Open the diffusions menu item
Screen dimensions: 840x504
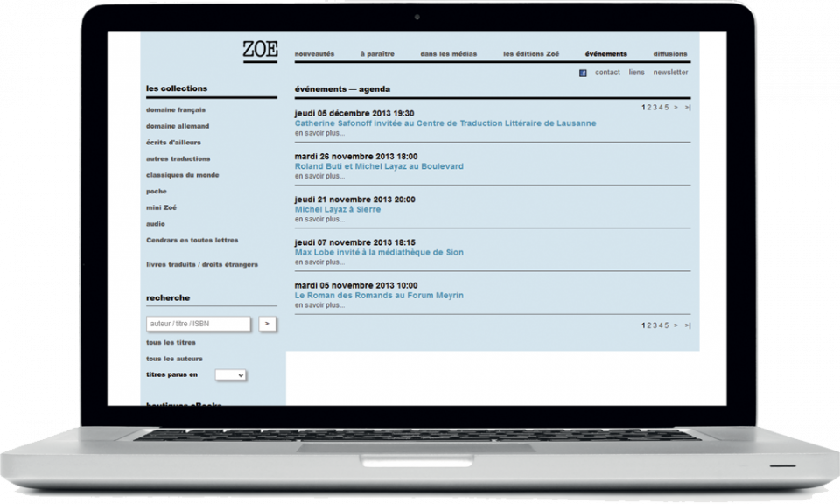tap(669, 54)
